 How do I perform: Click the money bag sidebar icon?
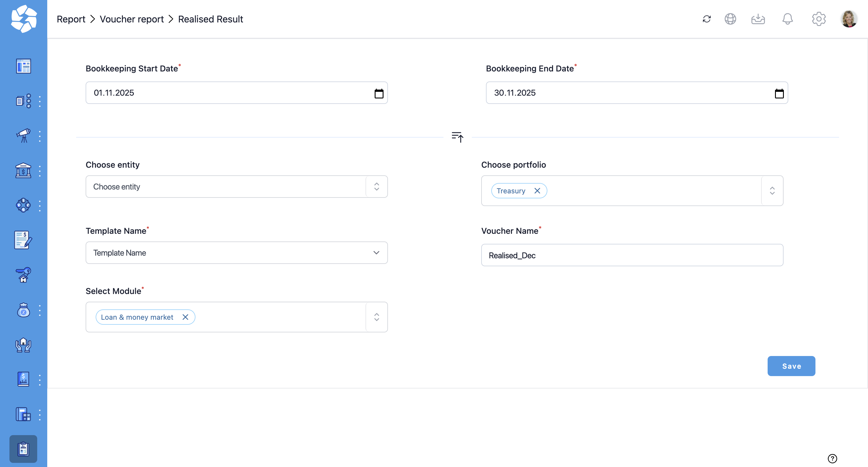(x=23, y=310)
